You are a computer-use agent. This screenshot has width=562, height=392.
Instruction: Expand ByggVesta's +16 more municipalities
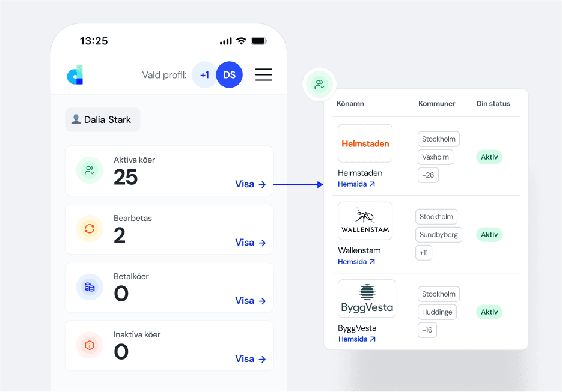coord(427,330)
